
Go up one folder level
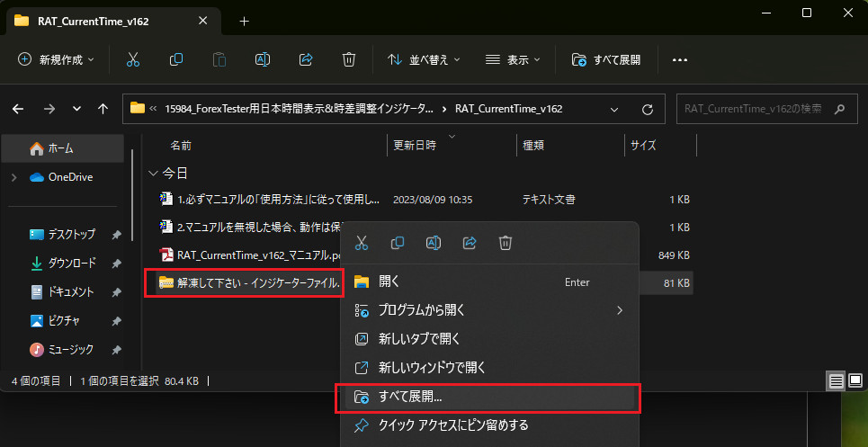[x=103, y=109]
